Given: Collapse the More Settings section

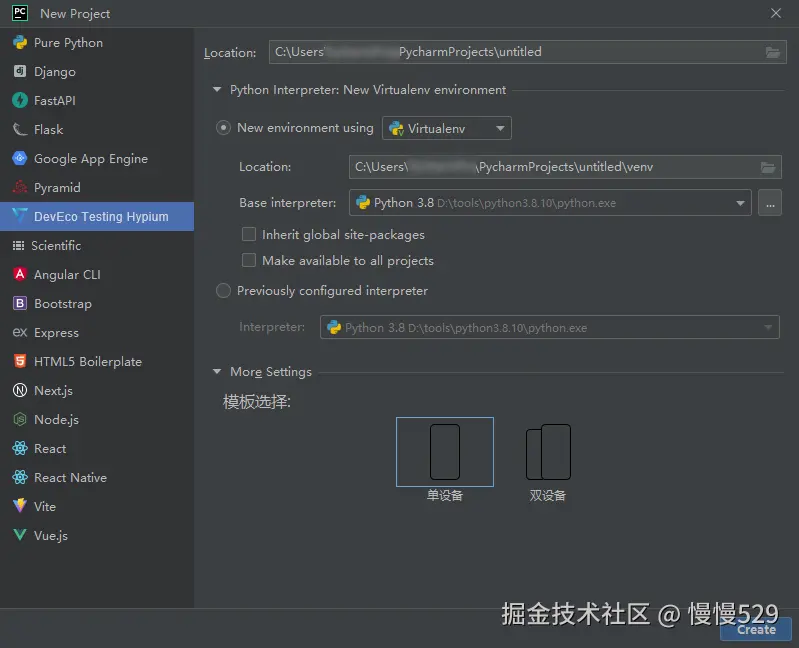Looking at the screenshot, I should point(217,371).
